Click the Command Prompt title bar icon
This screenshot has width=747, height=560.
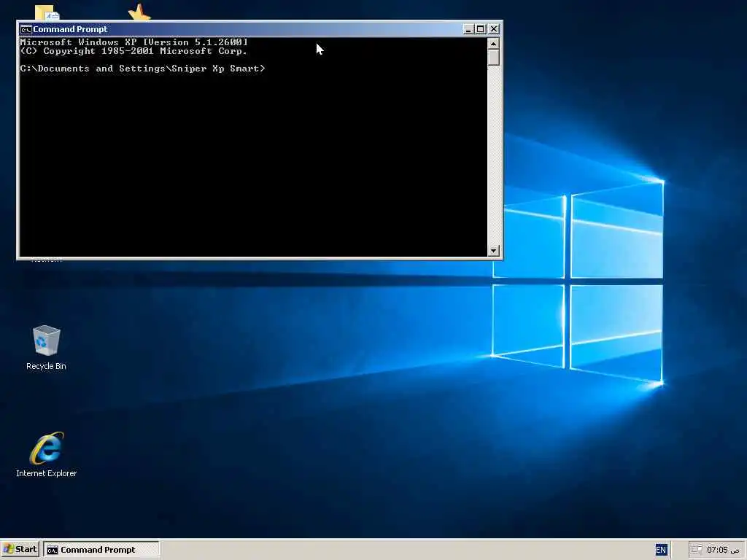pyautogui.click(x=26, y=29)
